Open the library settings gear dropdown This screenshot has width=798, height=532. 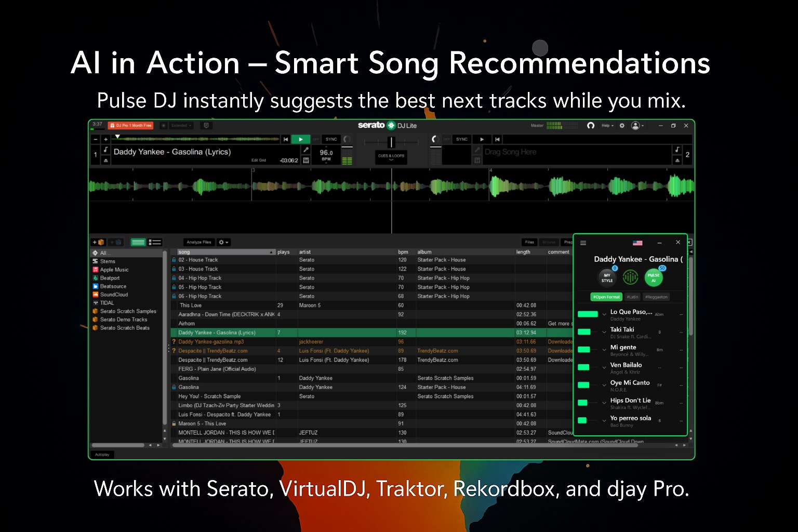click(x=222, y=242)
